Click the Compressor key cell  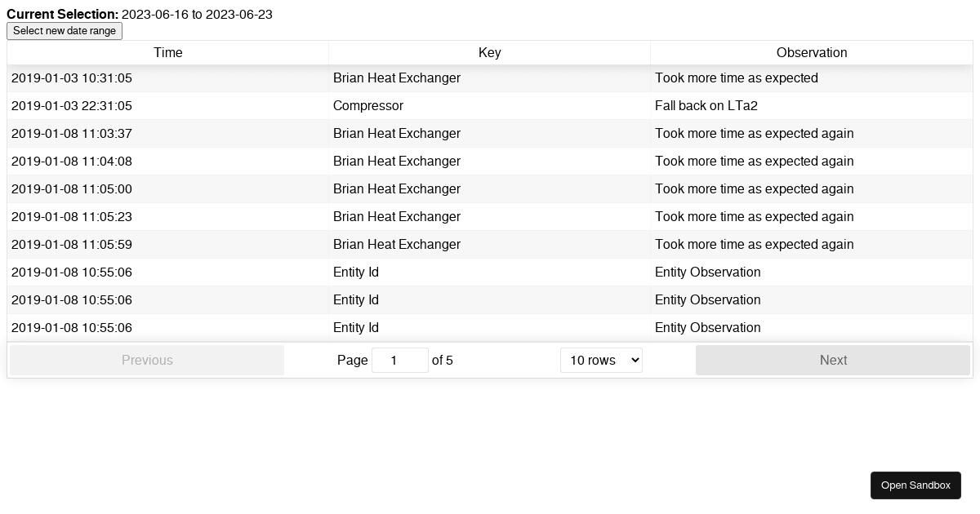[x=490, y=106]
